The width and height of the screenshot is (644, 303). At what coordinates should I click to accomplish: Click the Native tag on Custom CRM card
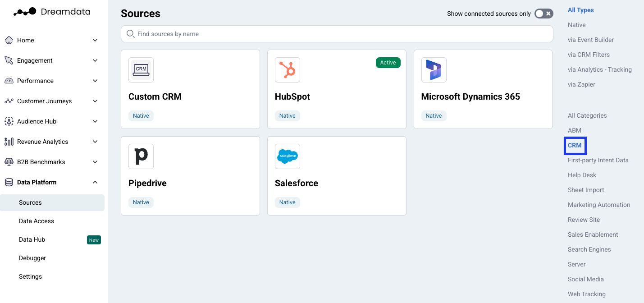[141, 116]
